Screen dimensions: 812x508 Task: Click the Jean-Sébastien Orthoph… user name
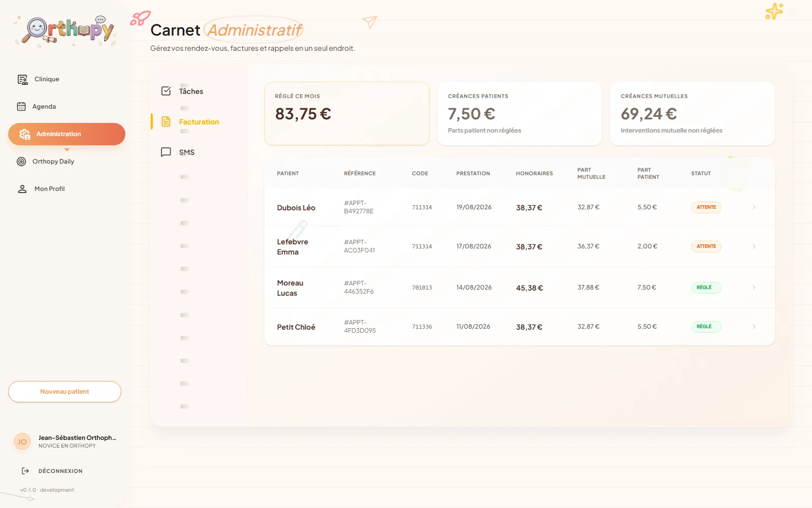(77, 438)
